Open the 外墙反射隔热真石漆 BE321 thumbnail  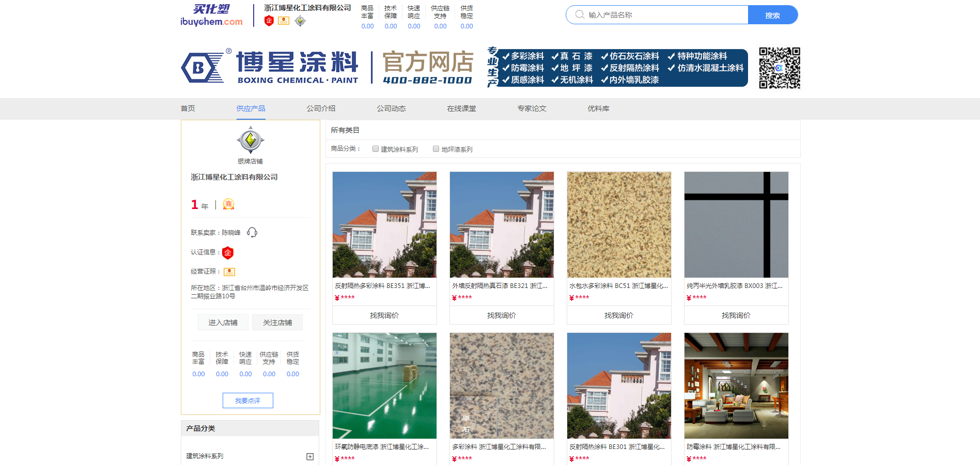point(502,225)
